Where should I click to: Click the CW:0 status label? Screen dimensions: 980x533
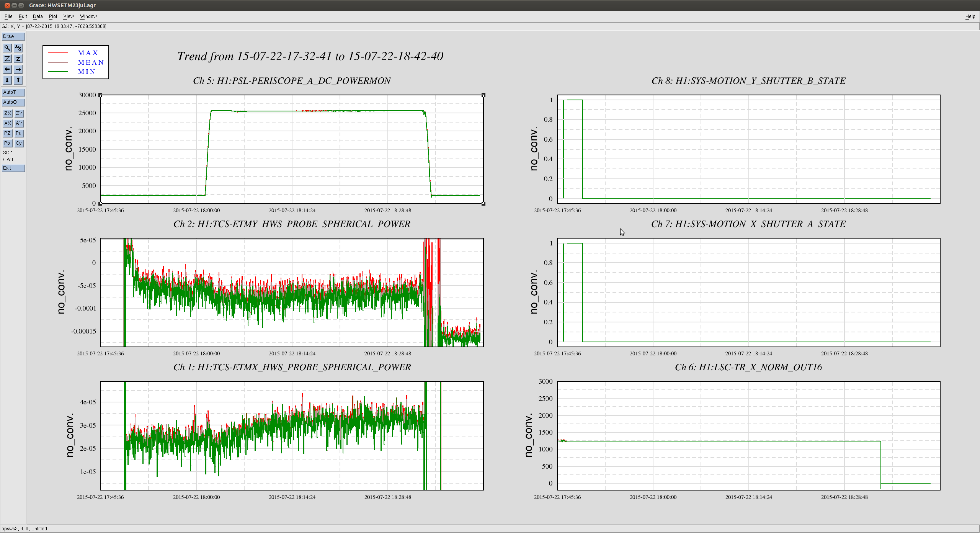(x=9, y=160)
